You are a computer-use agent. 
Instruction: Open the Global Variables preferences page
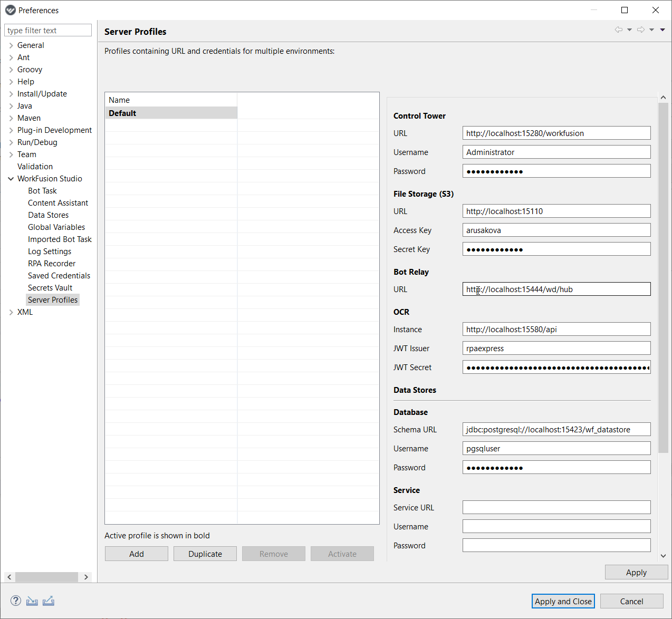tap(56, 227)
